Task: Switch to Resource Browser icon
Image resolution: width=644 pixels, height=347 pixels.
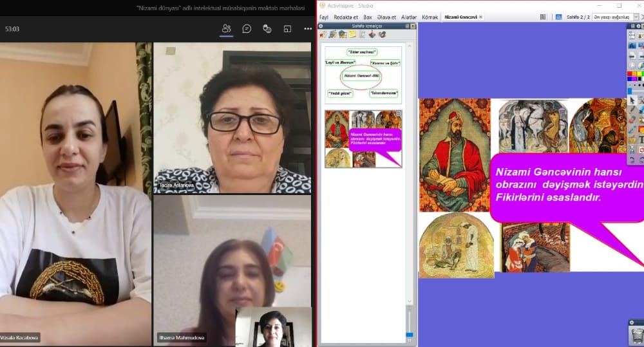Action: tap(333, 35)
